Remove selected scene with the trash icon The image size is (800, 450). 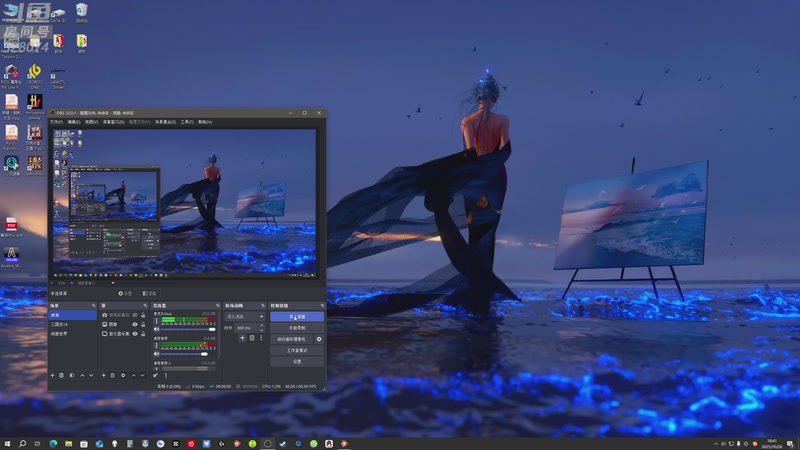click(61, 376)
